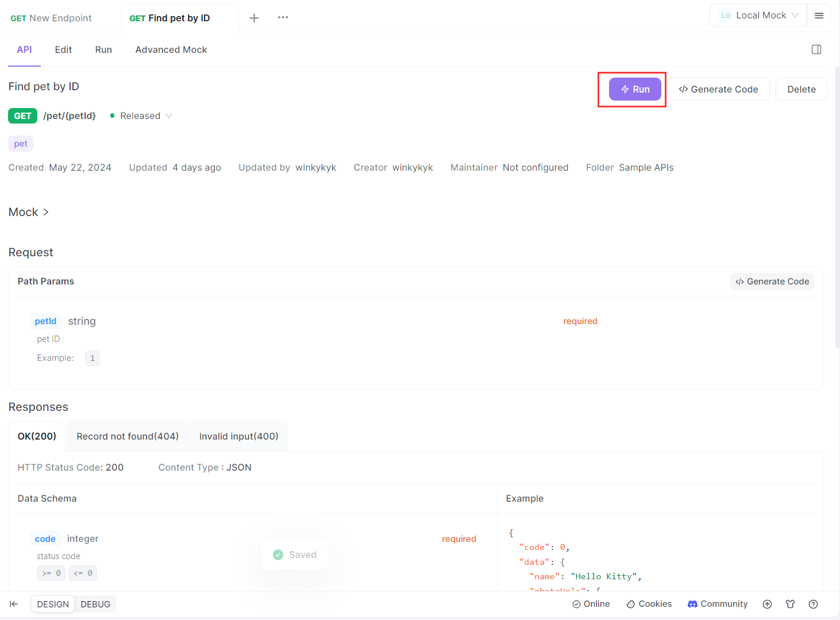This screenshot has width=840, height=620.
Task: Toggle the right side panel layout icon
Action: coord(816,49)
